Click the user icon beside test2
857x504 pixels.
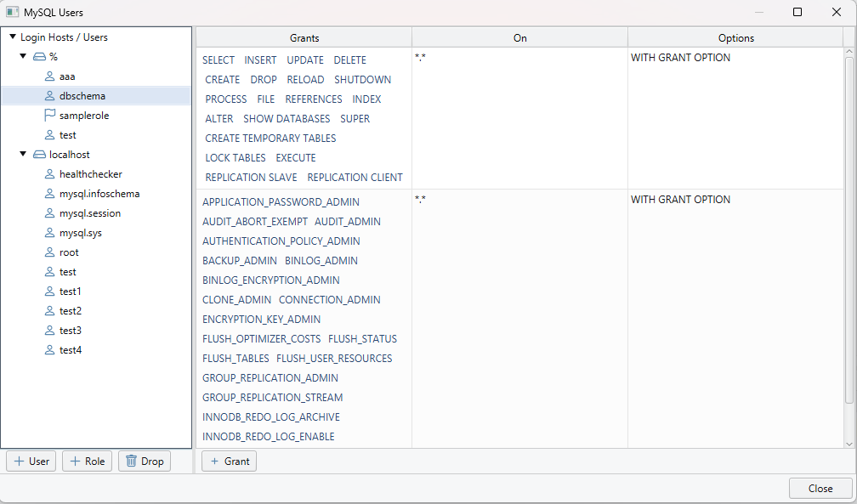(49, 311)
